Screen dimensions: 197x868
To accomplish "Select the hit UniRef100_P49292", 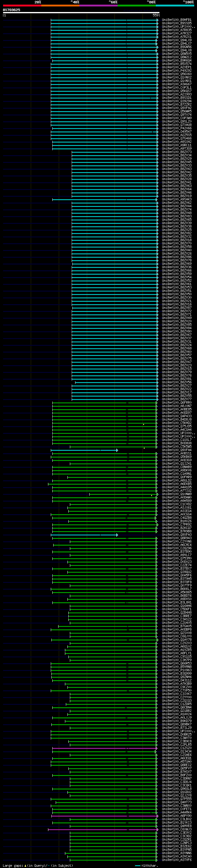I will pos(176,71).
